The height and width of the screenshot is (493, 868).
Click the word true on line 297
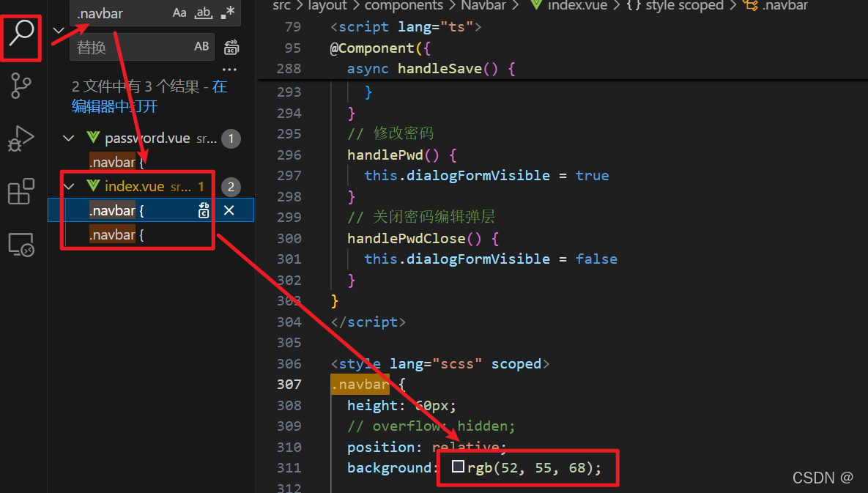tap(592, 175)
